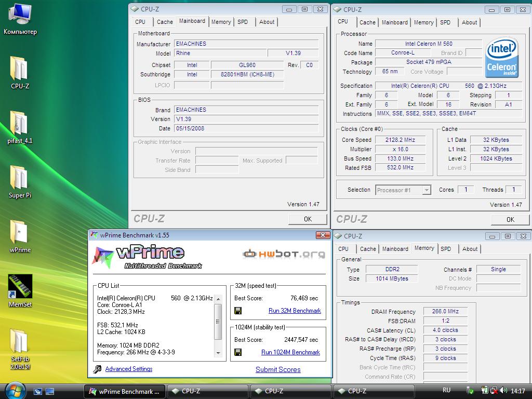Click the BIOS Date field 05/15/2008

pyautogui.click(x=246, y=128)
